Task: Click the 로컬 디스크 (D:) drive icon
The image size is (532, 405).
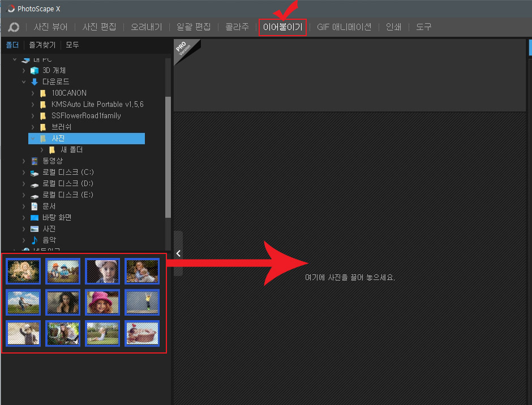Action: tap(35, 185)
